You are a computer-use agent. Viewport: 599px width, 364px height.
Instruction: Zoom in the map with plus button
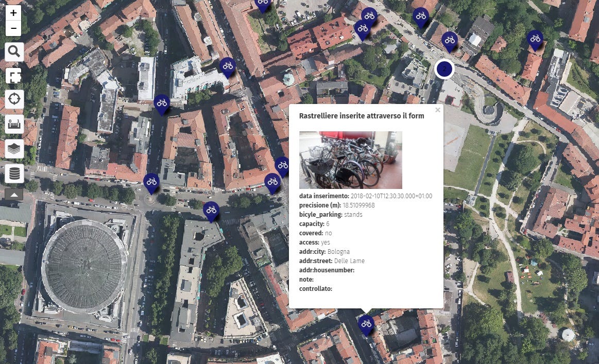click(13, 13)
